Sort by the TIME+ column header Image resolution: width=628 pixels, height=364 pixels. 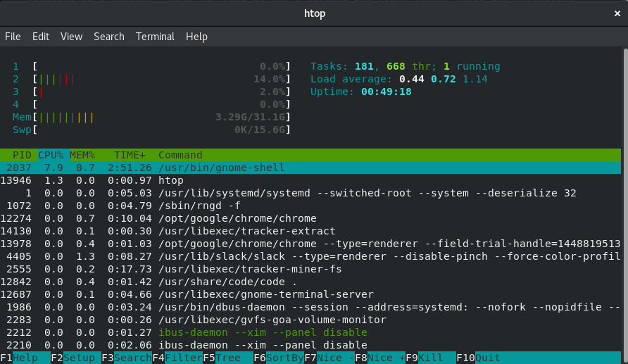[x=130, y=155]
